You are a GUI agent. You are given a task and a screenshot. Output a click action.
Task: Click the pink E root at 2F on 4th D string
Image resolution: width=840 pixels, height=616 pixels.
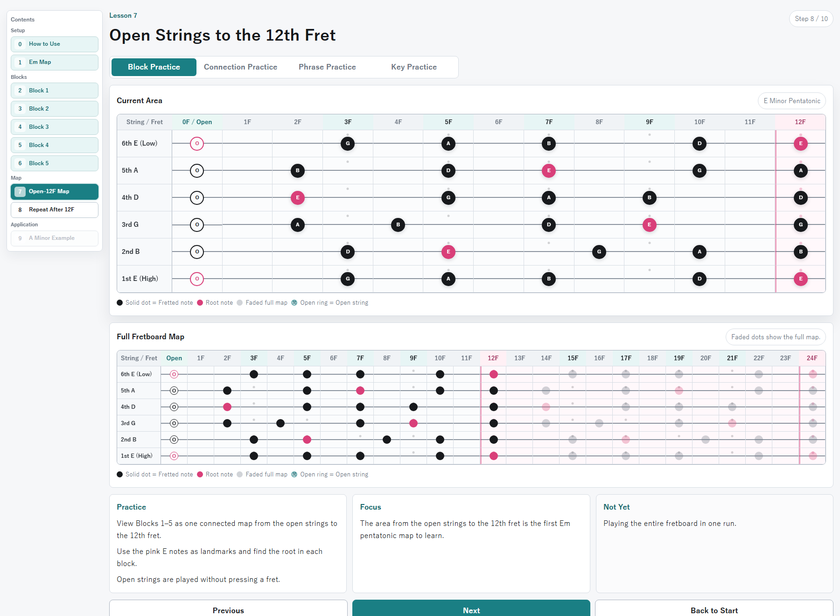click(x=298, y=197)
